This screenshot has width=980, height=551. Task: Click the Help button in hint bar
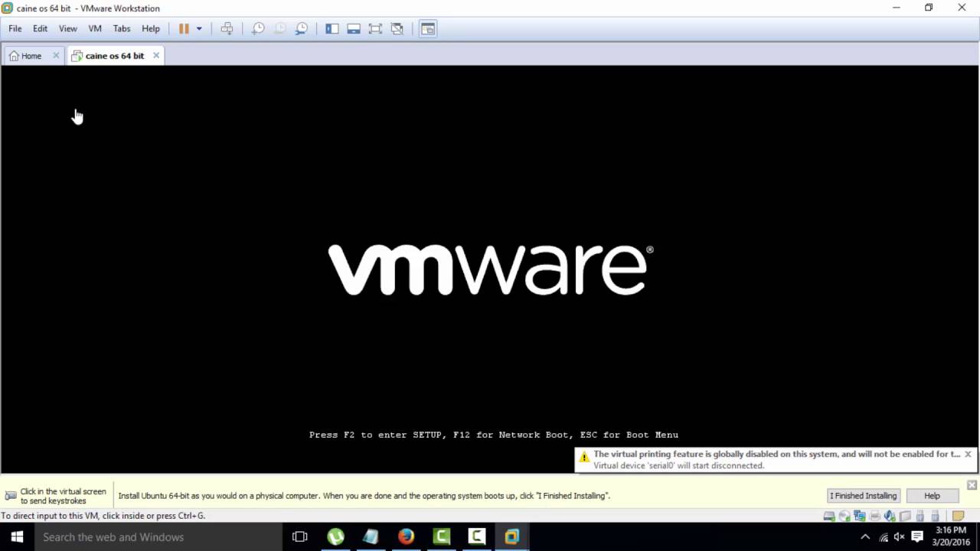932,496
